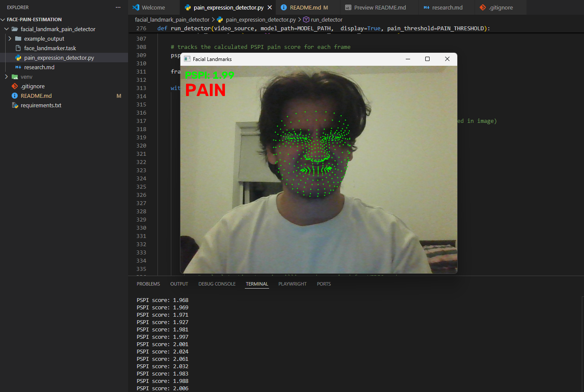The height and width of the screenshot is (392, 584).
Task: Click run_detector breadcrumb symbol
Action: tap(327, 19)
